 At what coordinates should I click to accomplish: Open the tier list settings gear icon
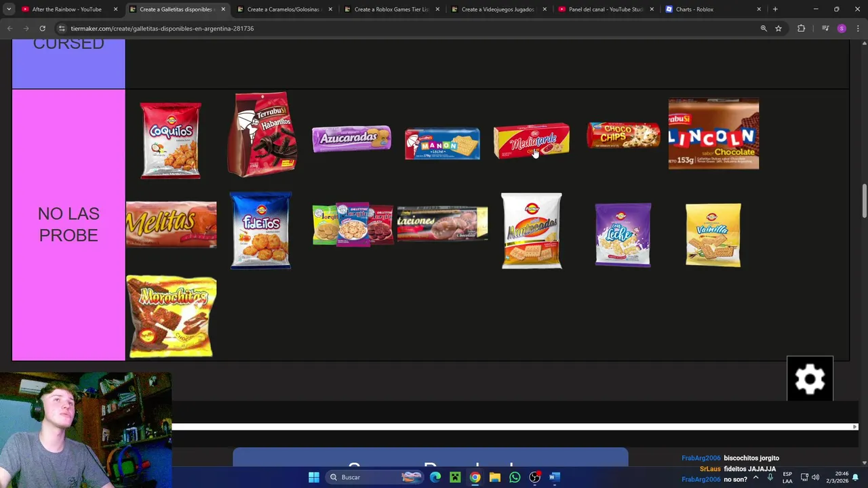(x=810, y=379)
